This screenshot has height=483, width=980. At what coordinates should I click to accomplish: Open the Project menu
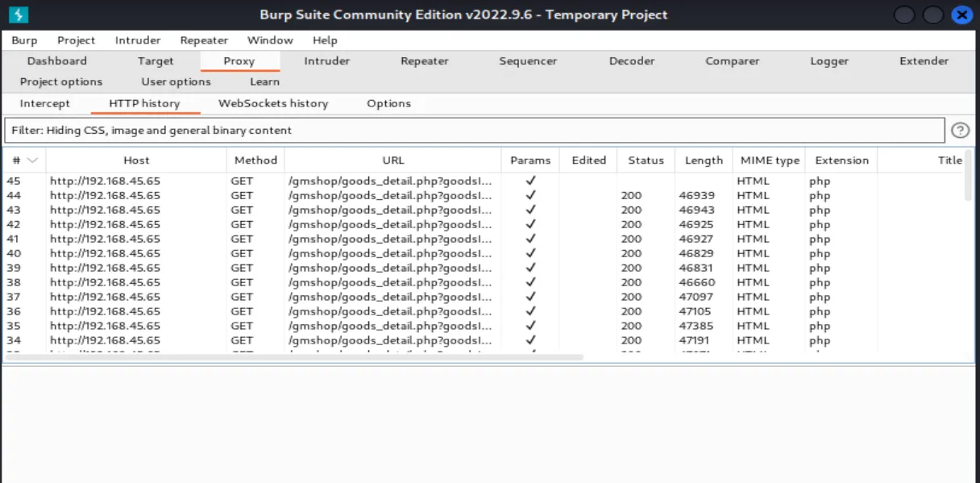(77, 40)
